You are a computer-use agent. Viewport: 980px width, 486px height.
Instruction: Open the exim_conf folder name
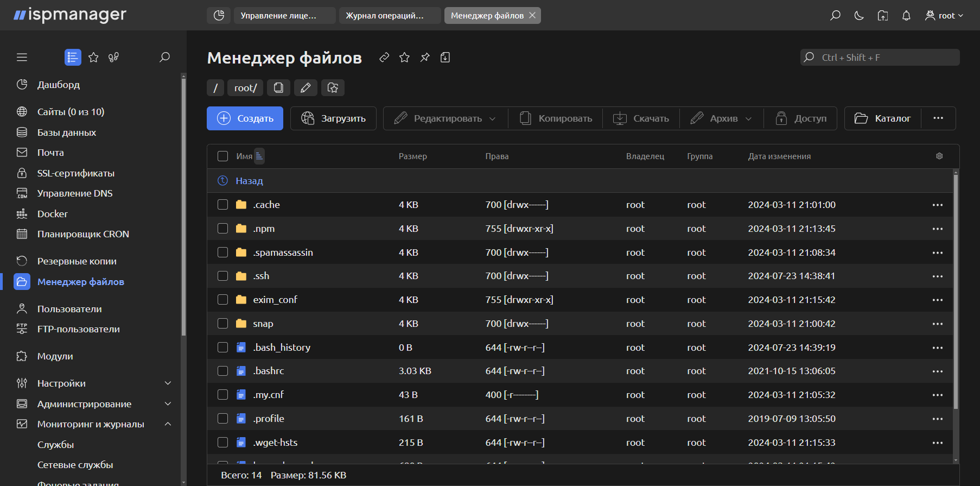[275, 300]
